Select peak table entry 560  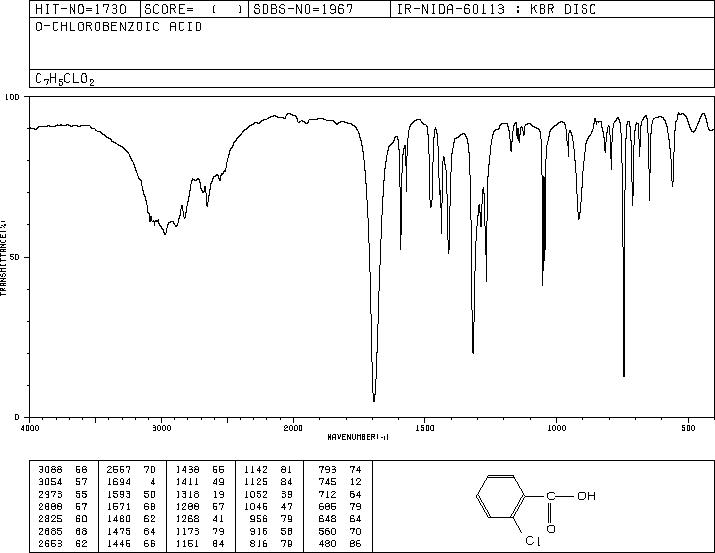pyautogui.click(x=340, y=532)
